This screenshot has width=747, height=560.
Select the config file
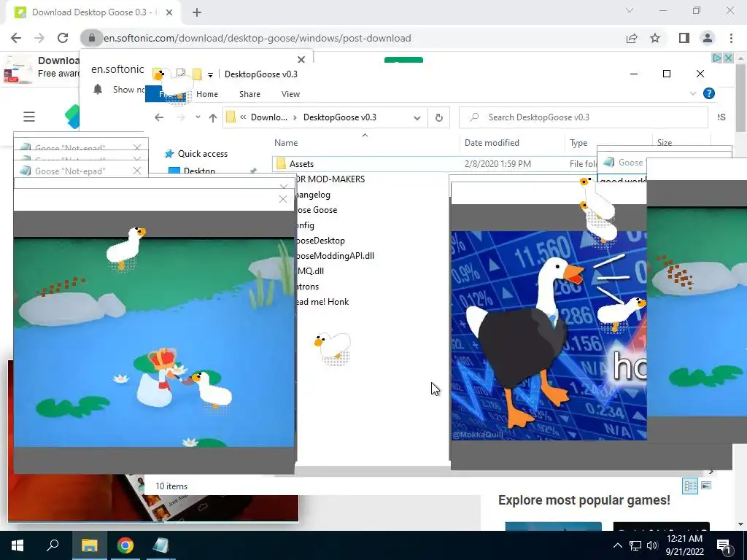(305, 225)
